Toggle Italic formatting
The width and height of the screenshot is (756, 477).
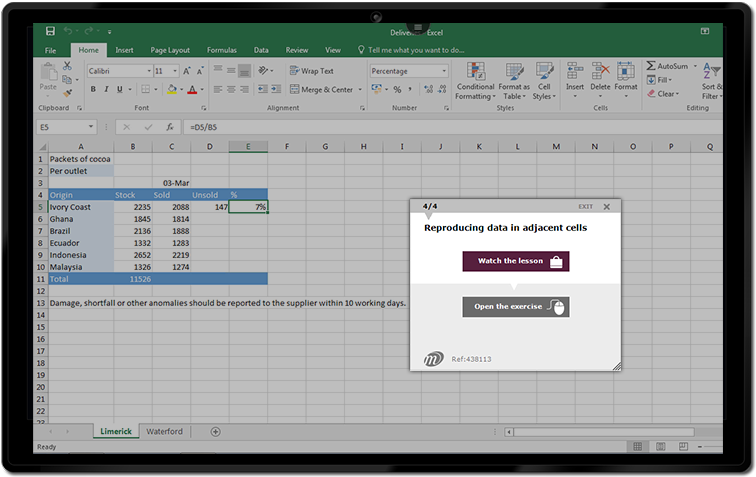tap(106, 89)
